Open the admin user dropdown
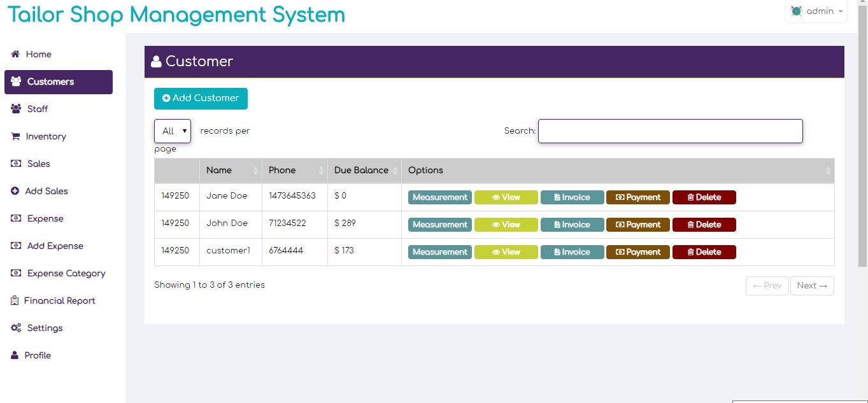The height and width of the screenshot is (403, 868). coord(816,11)
